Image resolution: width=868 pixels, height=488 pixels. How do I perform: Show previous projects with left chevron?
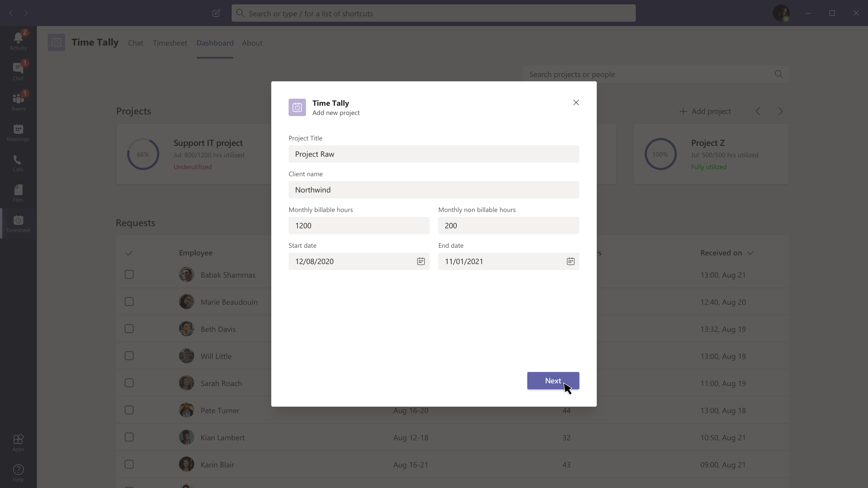[x=758, y=111]
